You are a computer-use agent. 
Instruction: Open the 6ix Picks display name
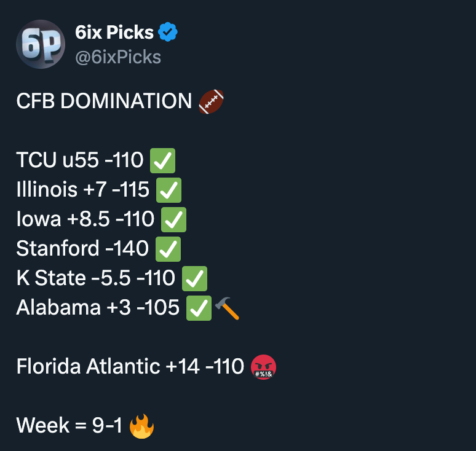tap(114, 33)
